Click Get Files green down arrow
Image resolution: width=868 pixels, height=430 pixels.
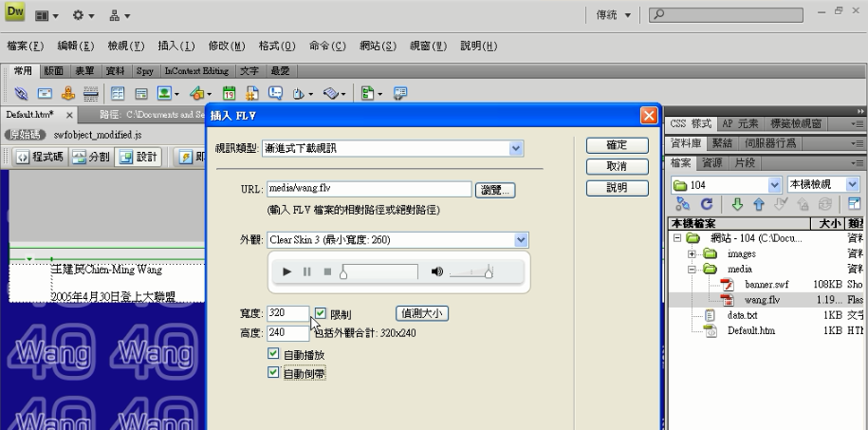pyautogui.click(x=737, y=204)
